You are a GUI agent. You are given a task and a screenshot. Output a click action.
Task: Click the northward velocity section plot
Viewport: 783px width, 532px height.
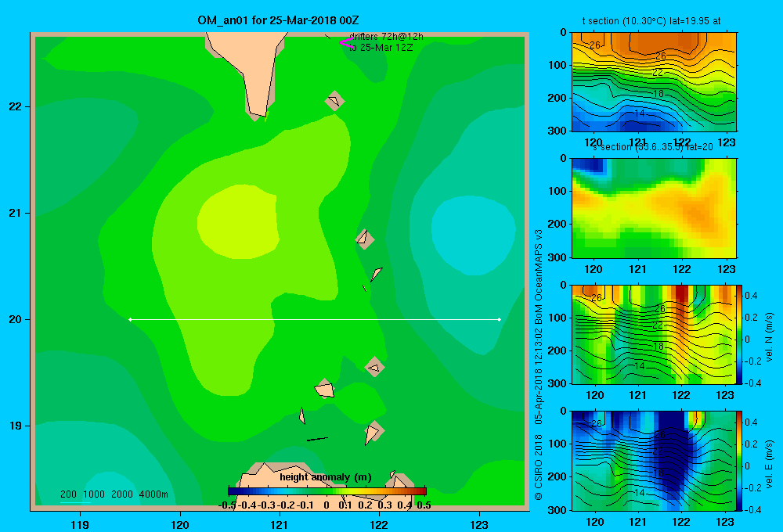click(x=654, y=334)
